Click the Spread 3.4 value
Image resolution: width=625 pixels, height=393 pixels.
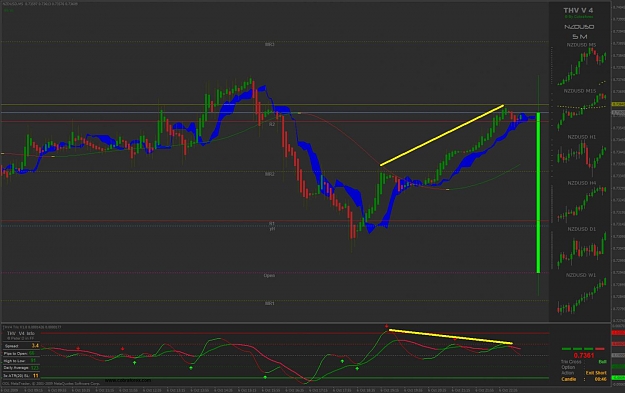pos(35,346)
